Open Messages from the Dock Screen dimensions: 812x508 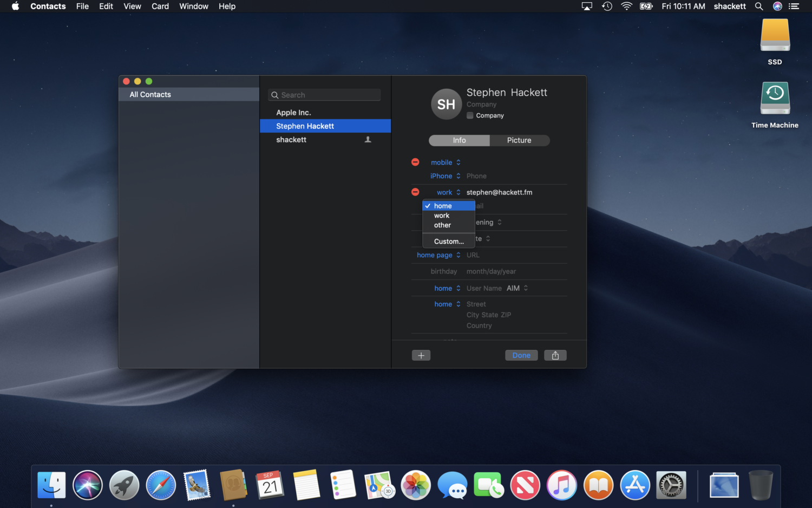click(452, 485)
